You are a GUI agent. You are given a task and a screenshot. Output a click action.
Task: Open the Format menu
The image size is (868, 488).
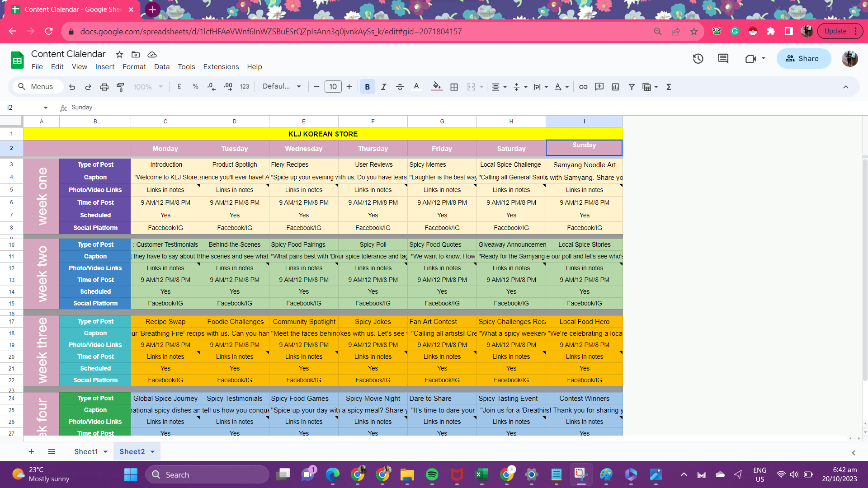pyautogui.click(x=134, y=66)
